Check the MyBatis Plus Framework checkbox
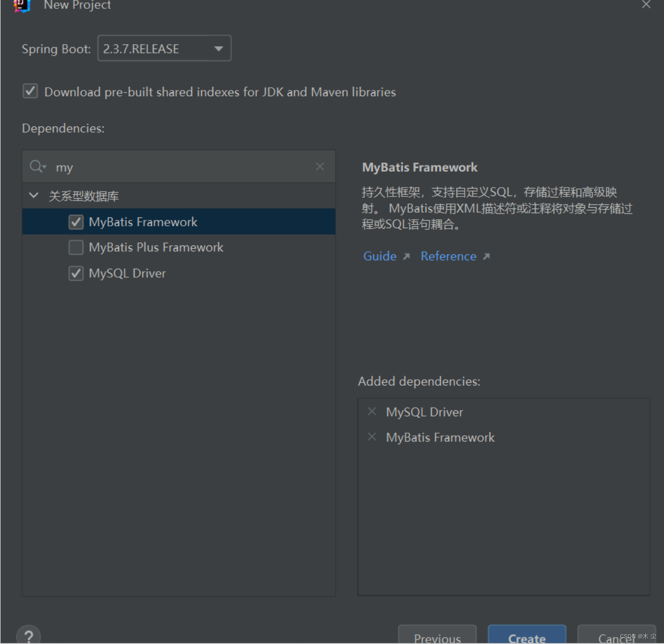The width and height of the screenshot is (664, 644). 76,247
